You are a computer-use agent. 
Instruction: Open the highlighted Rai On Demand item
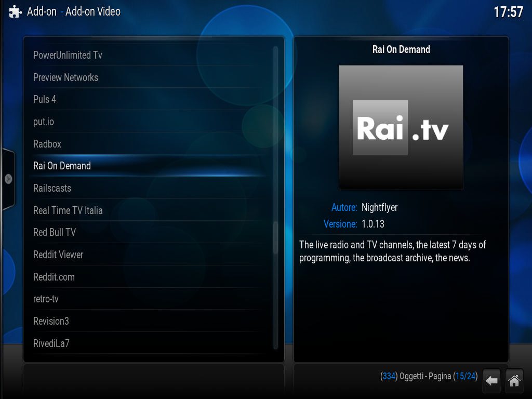coord(62,166)
